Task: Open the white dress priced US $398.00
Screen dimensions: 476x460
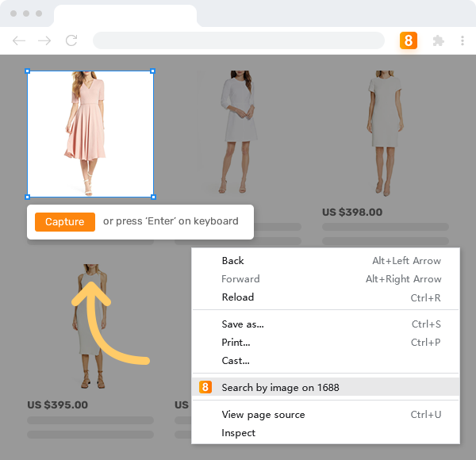Action: 386,133
